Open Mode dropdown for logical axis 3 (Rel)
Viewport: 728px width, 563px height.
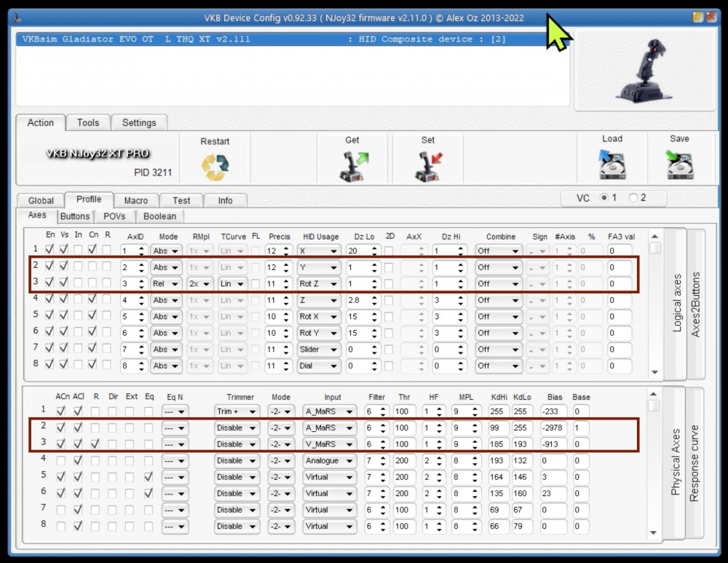pyautogui.click(x=166, y=284)
